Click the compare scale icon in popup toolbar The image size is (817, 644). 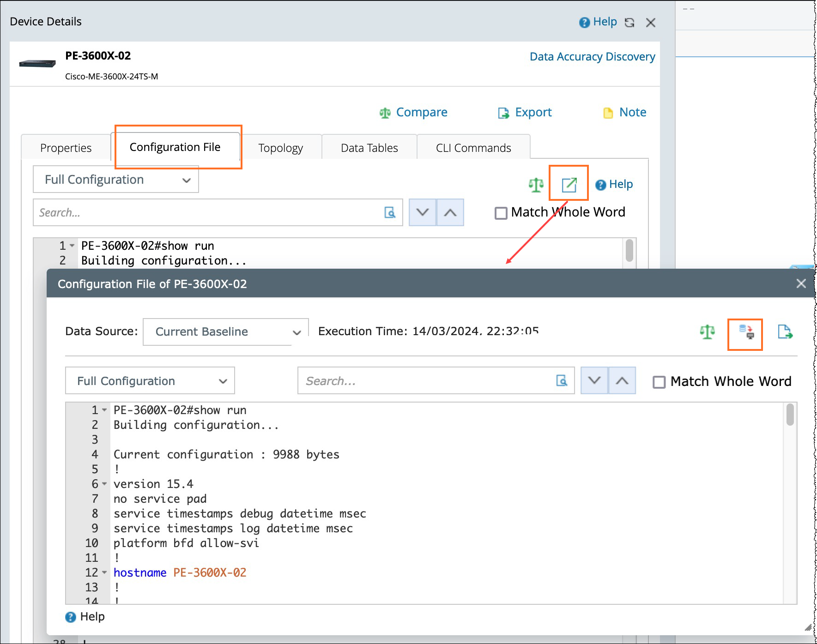707,332
